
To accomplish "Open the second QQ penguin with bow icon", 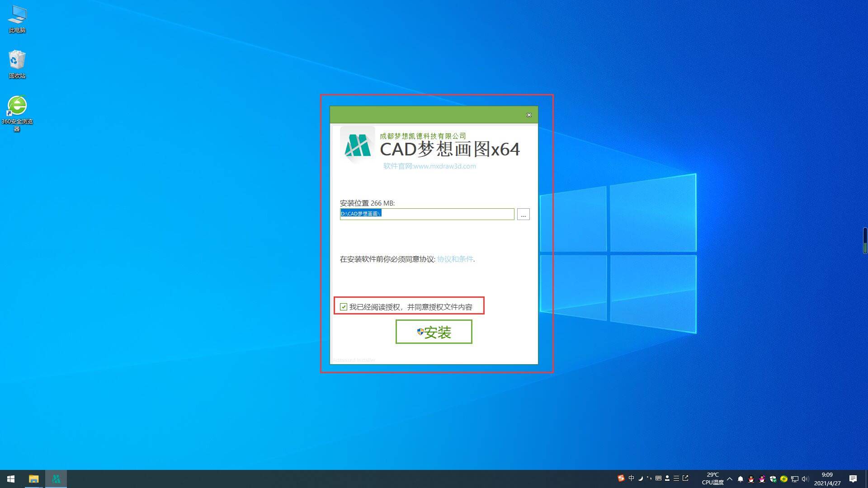I will pyautogui.click(x=762, y=479).
